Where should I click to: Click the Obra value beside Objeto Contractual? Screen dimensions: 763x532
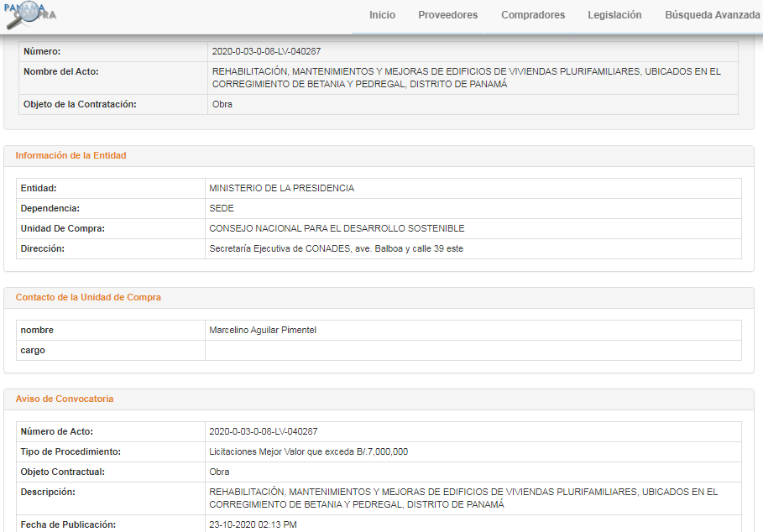[x=219, y=472]
